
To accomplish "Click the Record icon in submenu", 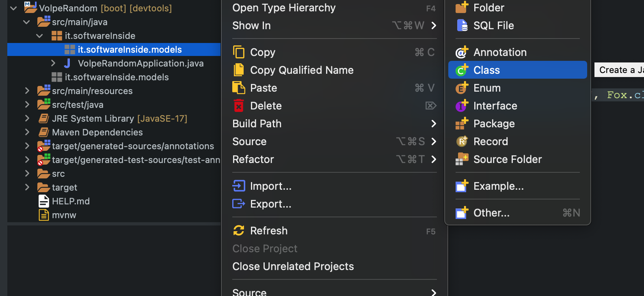I will pyautogui.click(x=462, y=142).
